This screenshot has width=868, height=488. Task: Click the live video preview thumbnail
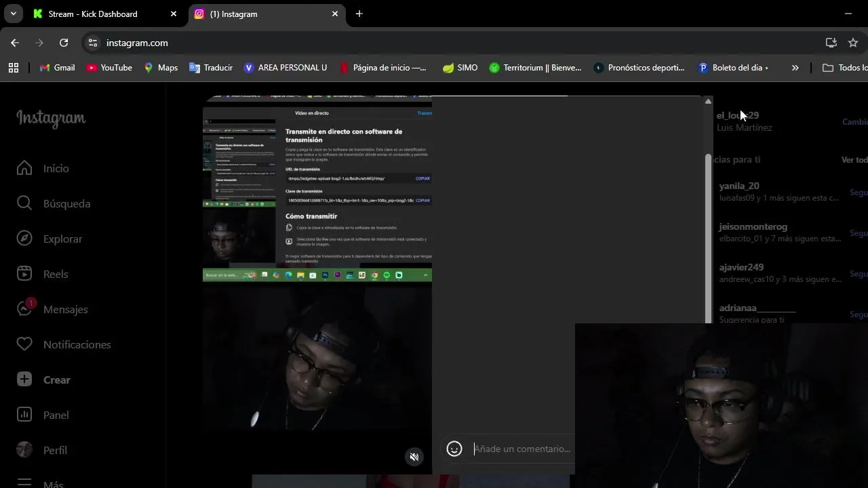tap(317, 285)
